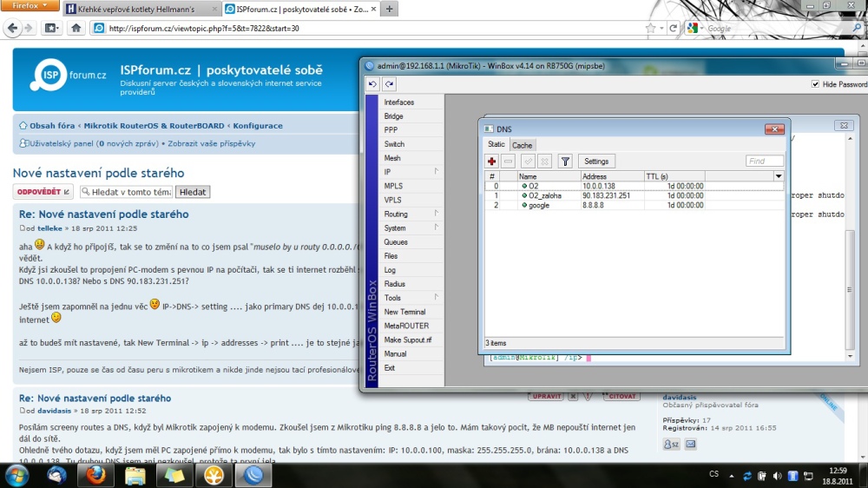
Task: Open Make Supout.rif in WinBox menu
Action: point(408,340)
